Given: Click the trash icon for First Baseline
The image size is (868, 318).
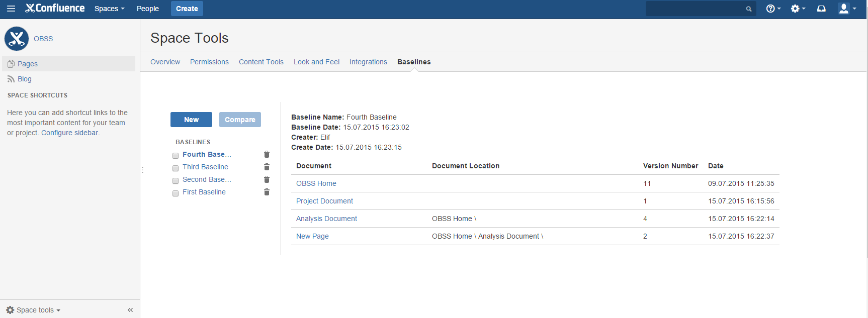Looking at the screenshot, I should 267,192.
